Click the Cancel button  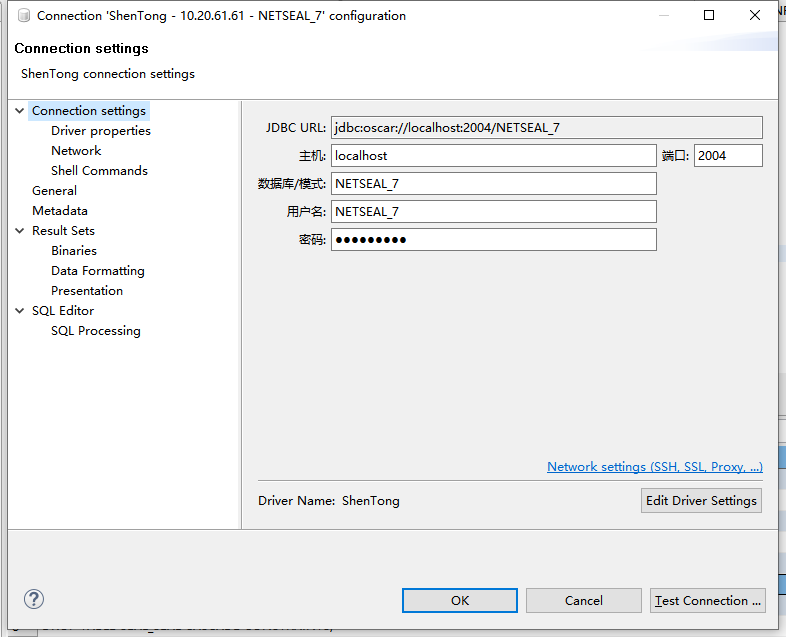(x=583, y=600)
